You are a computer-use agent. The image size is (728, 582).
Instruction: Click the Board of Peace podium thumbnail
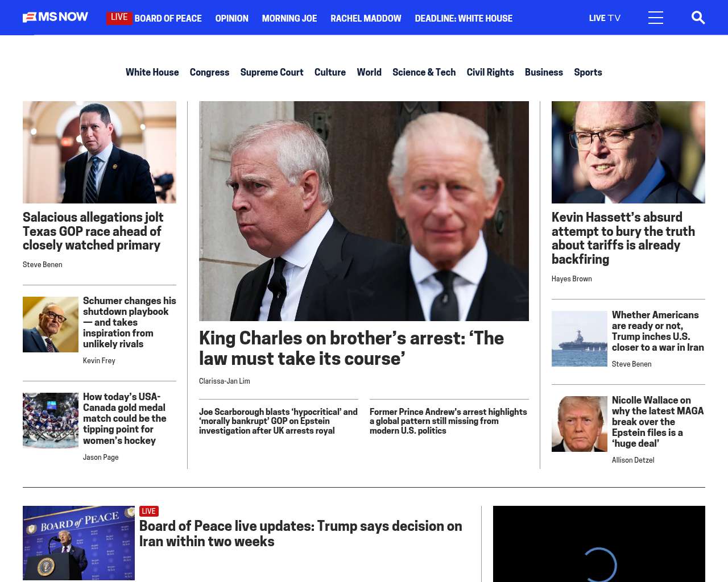click(78, 543)
